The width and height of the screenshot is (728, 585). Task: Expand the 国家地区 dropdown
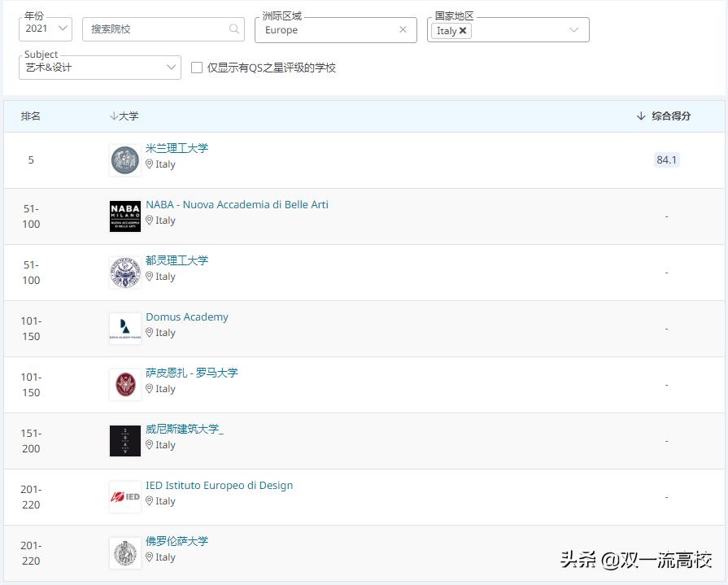pyautogui.click(x=574, y=29)
